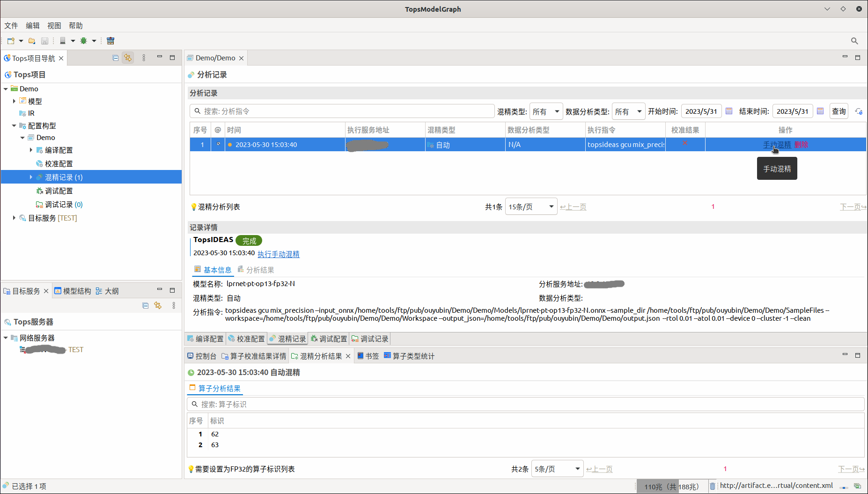The height and width of the screenshot is (494, 868).
Task: Open the 编辑 menu
Action: tap(33, 26)
